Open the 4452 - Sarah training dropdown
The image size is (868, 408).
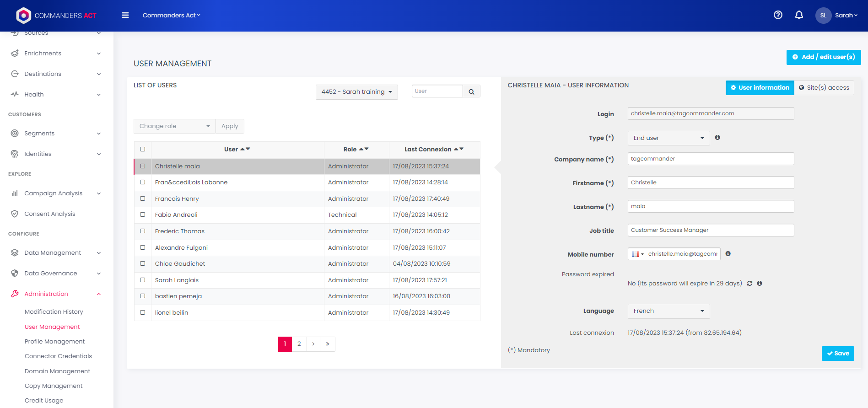(x=356, y=92)
